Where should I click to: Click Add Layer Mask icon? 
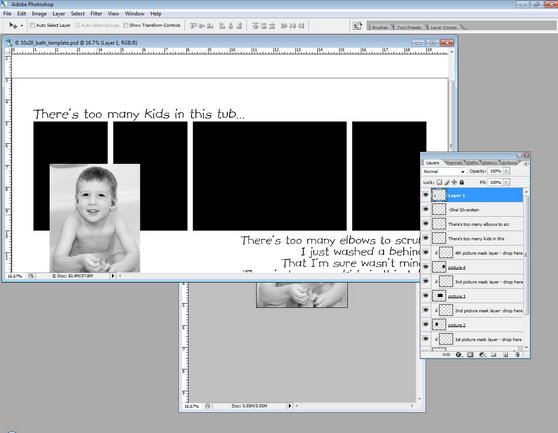coord(470,355)
